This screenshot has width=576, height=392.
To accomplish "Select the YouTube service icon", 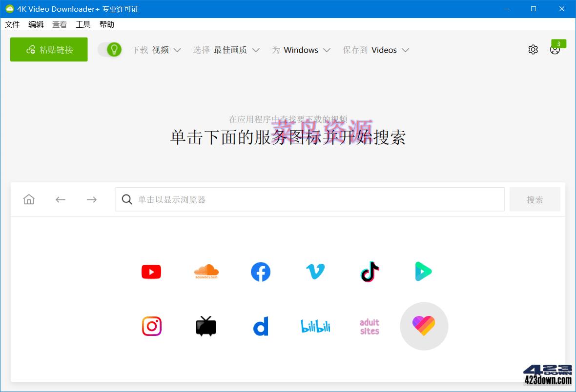I will 151,272.
